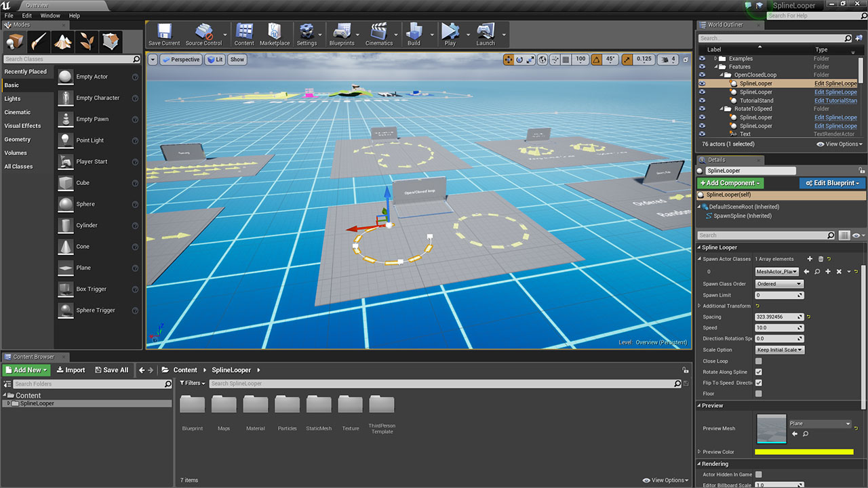Open the Perspective viewport dropdown
The height and width of the screenshot is (488, 868).
pyautogui.click(x=180, y=60)
